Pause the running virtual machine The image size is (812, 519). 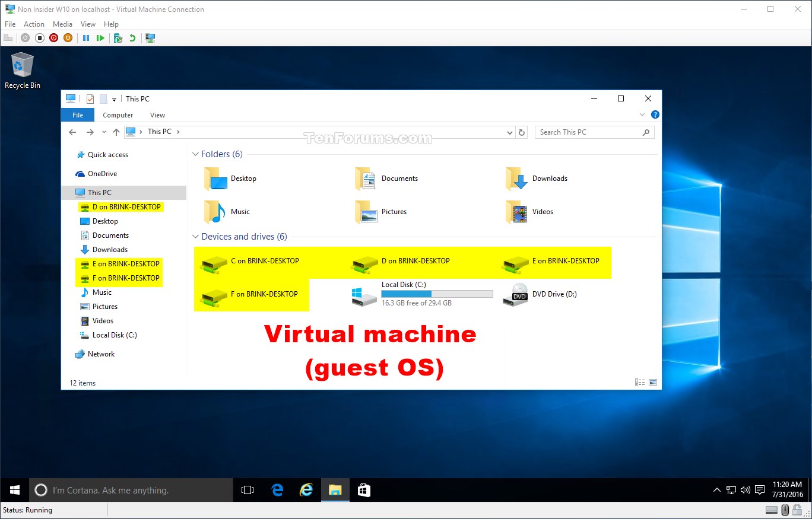click(86, 38)
